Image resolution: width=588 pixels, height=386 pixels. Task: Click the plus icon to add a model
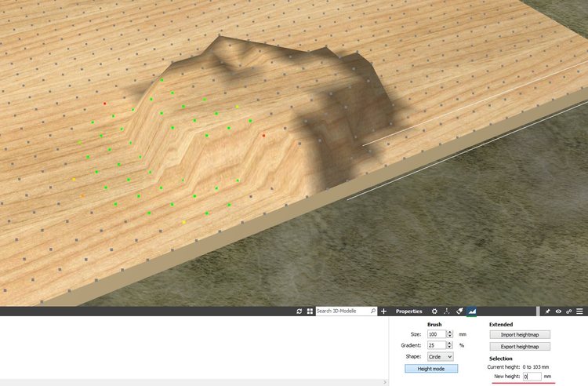point(383,311)
